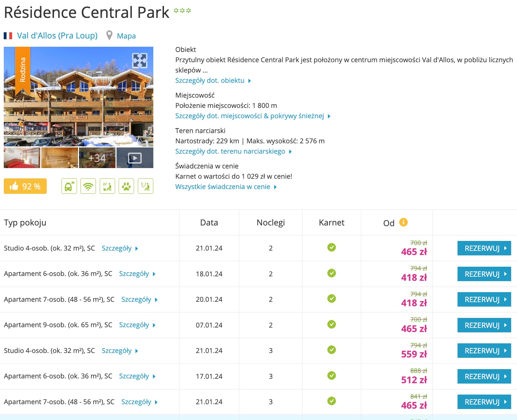The width and height of the screenshot is (517, 420).
Task: Click the WiFi amenity icon
Action: 88,186
